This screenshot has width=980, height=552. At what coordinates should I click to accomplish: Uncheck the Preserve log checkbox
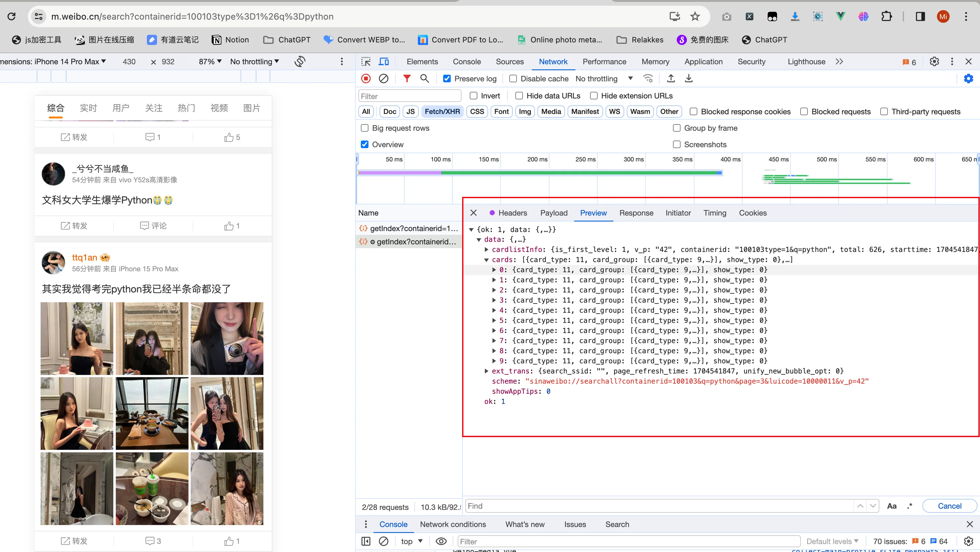click(x=447, y=79)
